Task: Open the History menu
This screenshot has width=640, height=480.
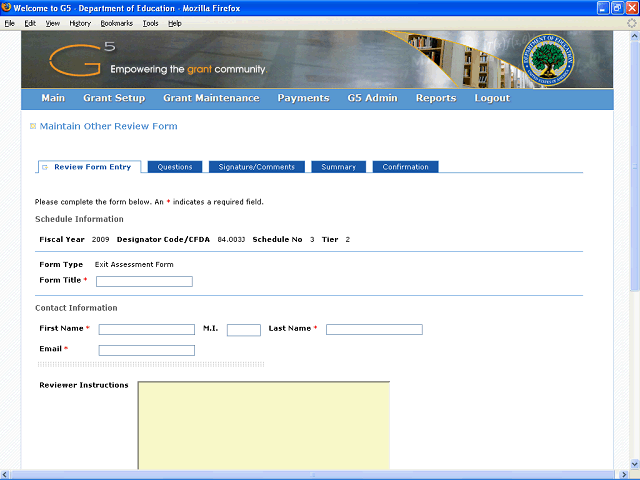Action: [80, 23]
